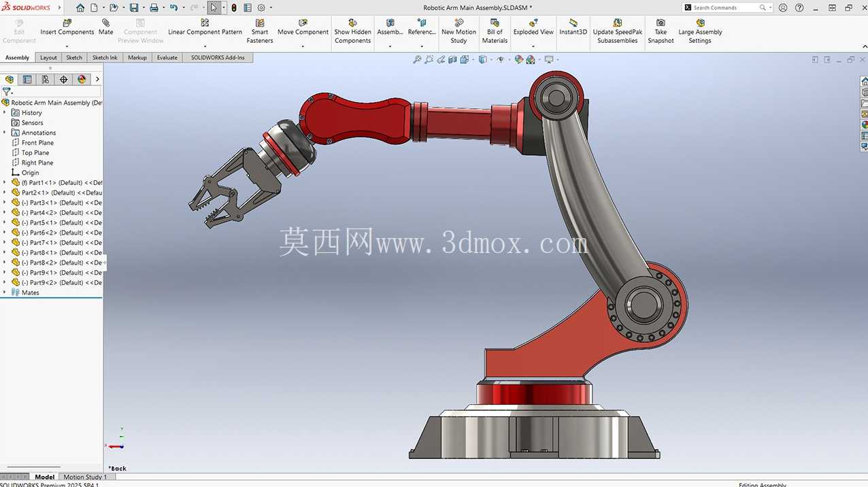Open the Motion Study 1 bottom tab

coord(85,477)
